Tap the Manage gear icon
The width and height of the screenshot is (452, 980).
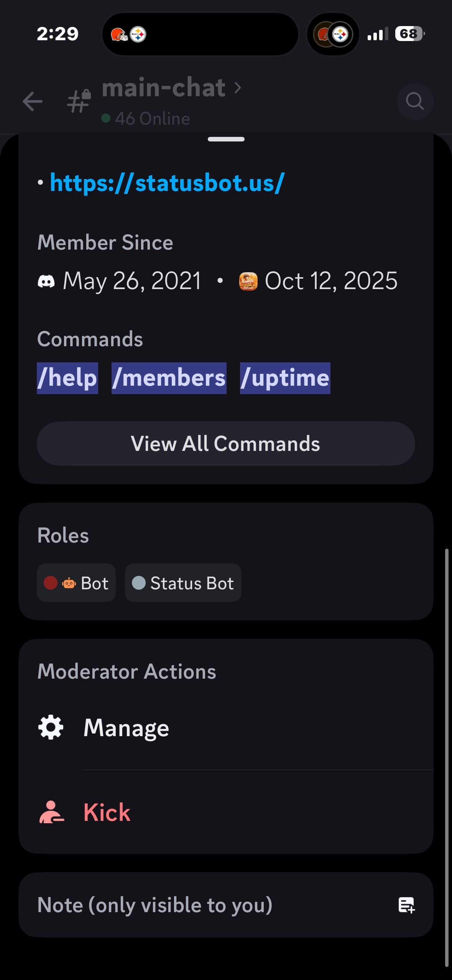coord(51,727)
